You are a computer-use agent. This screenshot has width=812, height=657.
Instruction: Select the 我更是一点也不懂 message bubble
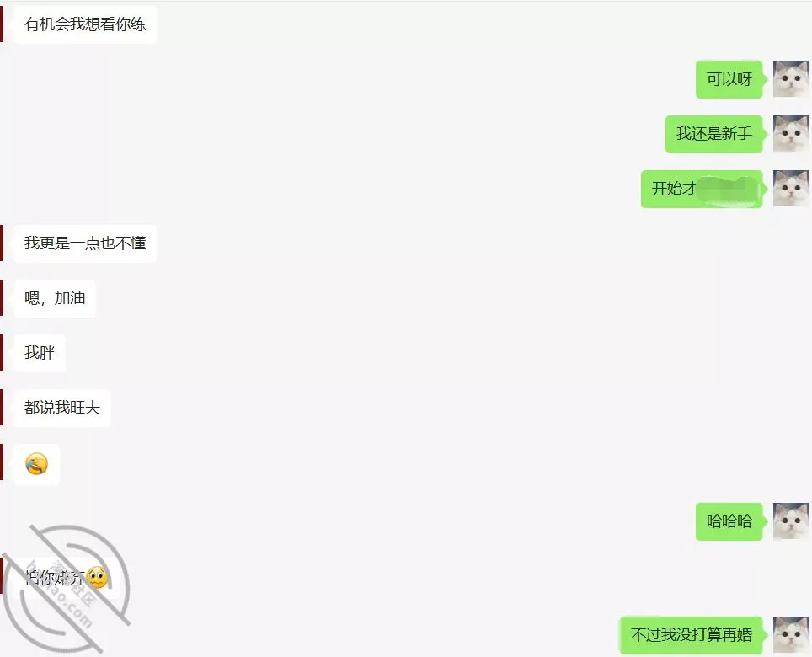coord(85,243)
